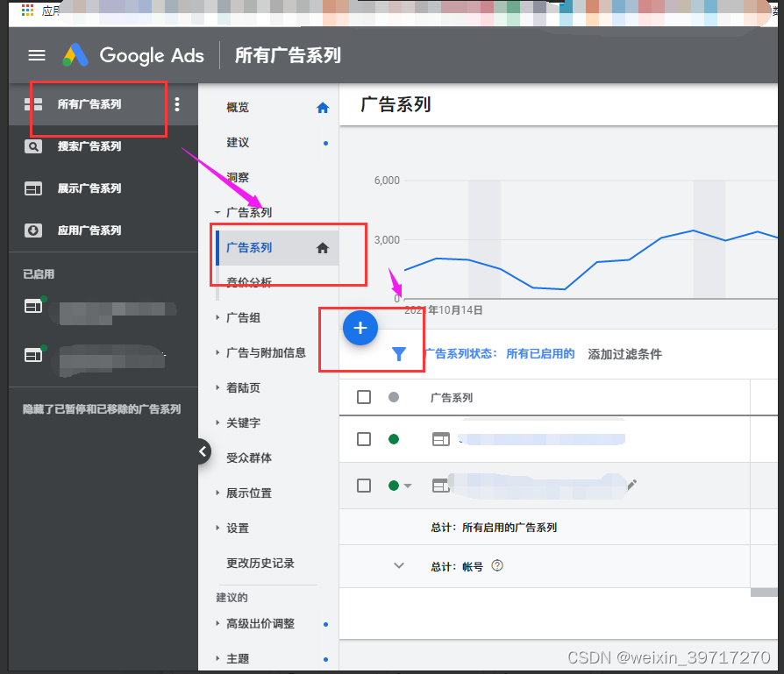The height and width of the screenshot is (674, 784).
Task: Select 所有广告系列 in left sidebar
Action: point(89,104)
